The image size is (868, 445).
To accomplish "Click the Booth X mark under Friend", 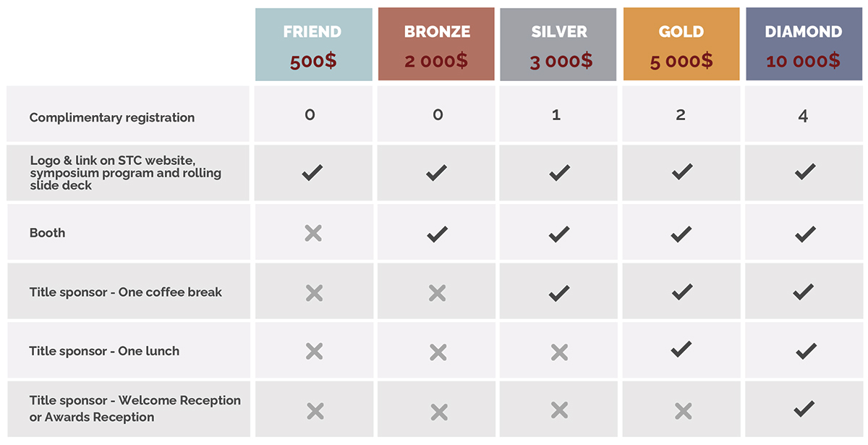I will tap(313, 233).
